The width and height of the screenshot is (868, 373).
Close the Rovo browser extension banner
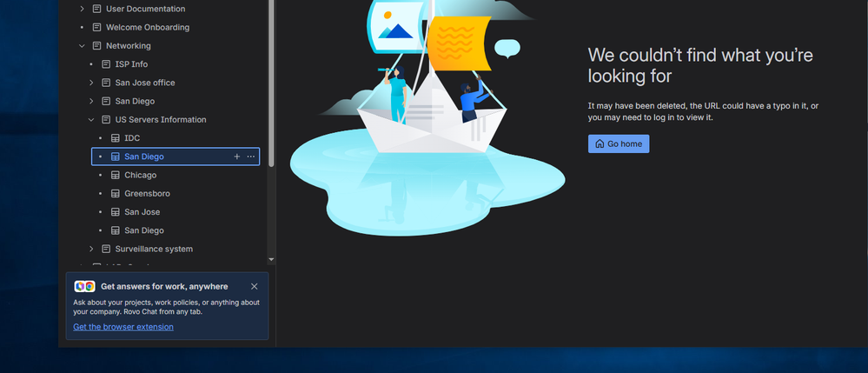254,287
